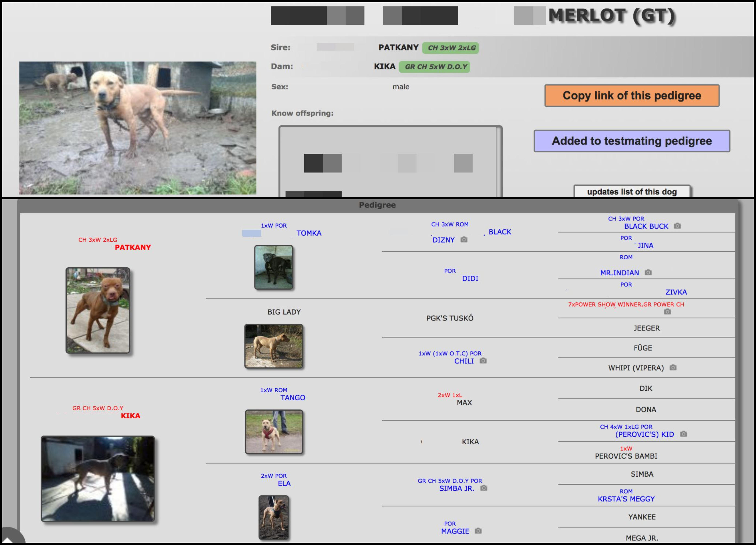This screenshot has height=545, width=756.
Task: Open red KIKA link in pedigree
Action: coord(130,416)
